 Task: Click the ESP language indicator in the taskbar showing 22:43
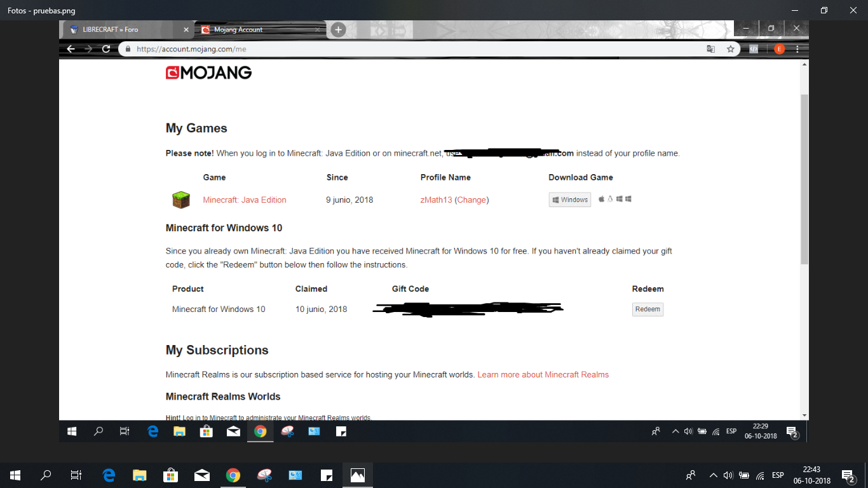[x=778, y=475]
